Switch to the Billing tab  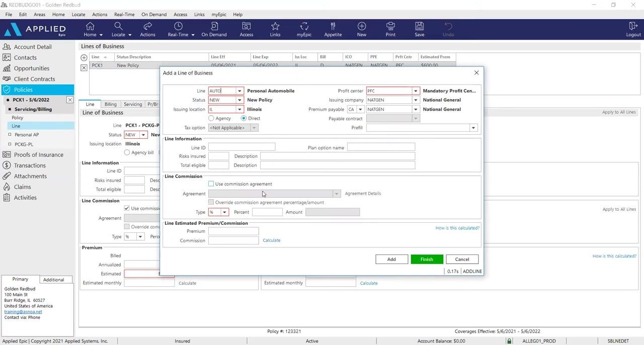click(x=111, y=104)
